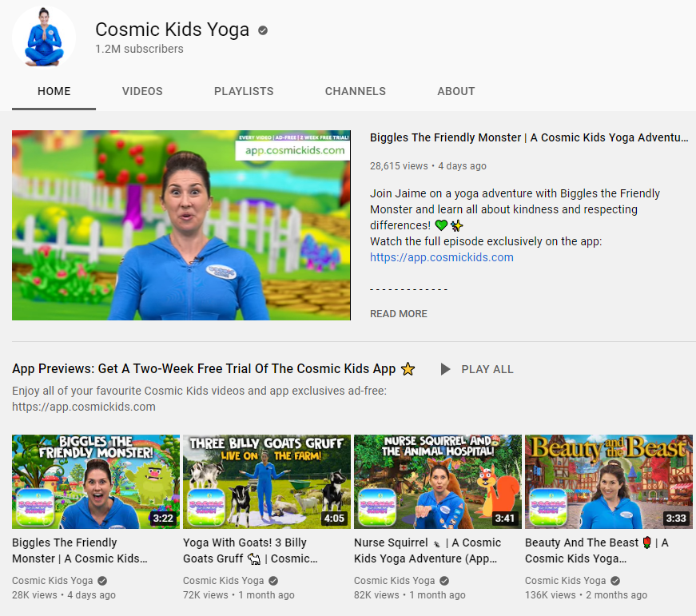Open title 'Yoga With Goats! 3 Billy Goats Gruff'

click(250, 550)
